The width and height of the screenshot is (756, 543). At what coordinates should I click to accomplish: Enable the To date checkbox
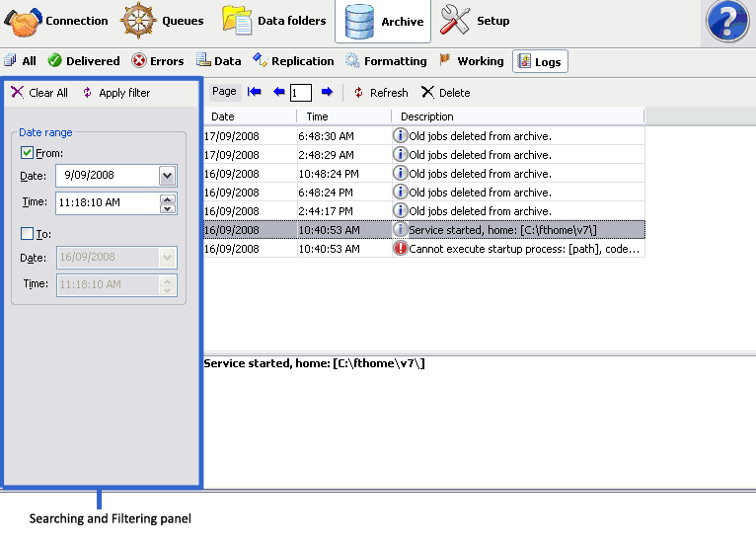28,234
